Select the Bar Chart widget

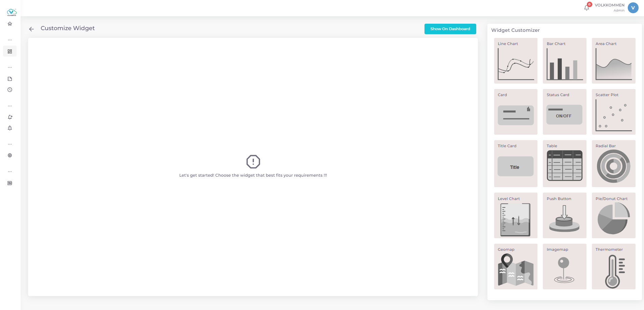tap(564, 61)
